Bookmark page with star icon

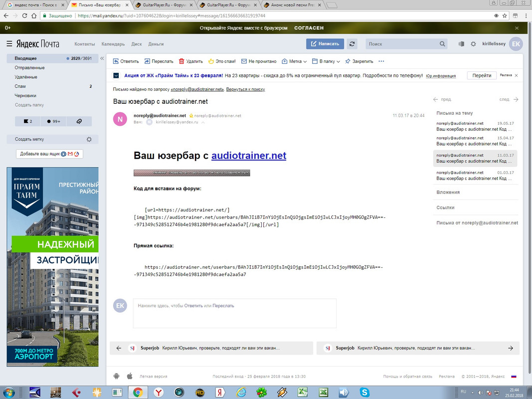(505, 15)
